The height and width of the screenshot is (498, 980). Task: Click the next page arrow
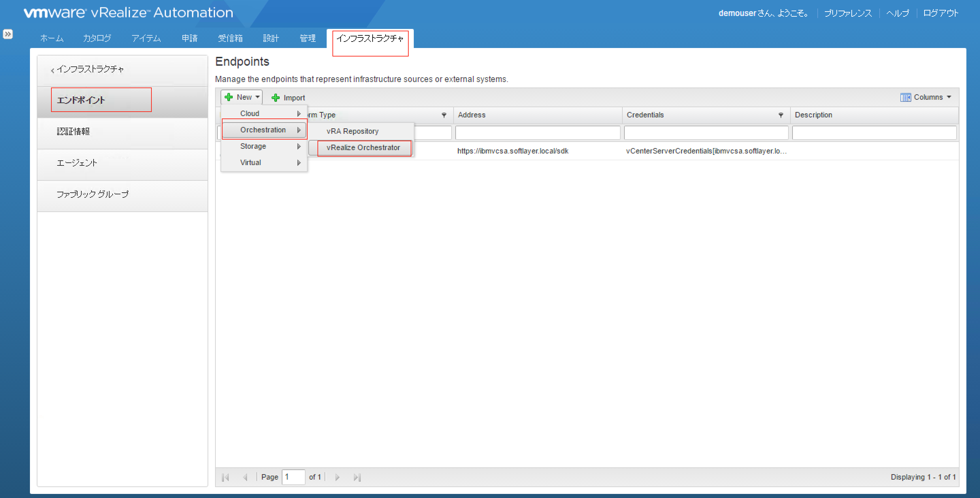337,477
